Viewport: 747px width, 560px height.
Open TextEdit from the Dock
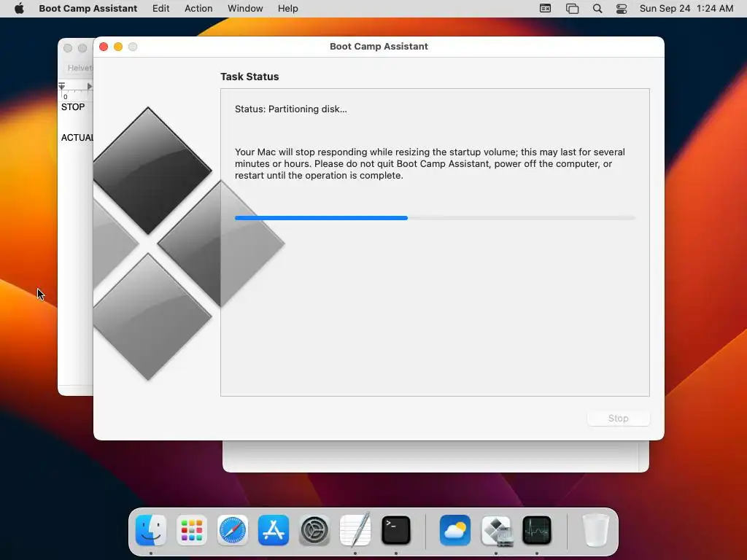point(355,529)
